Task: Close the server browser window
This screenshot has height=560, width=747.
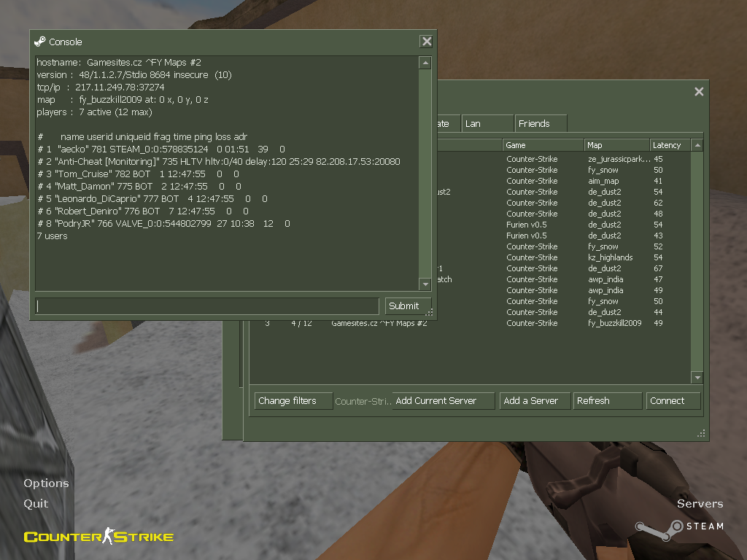Action: pos(699,91)
